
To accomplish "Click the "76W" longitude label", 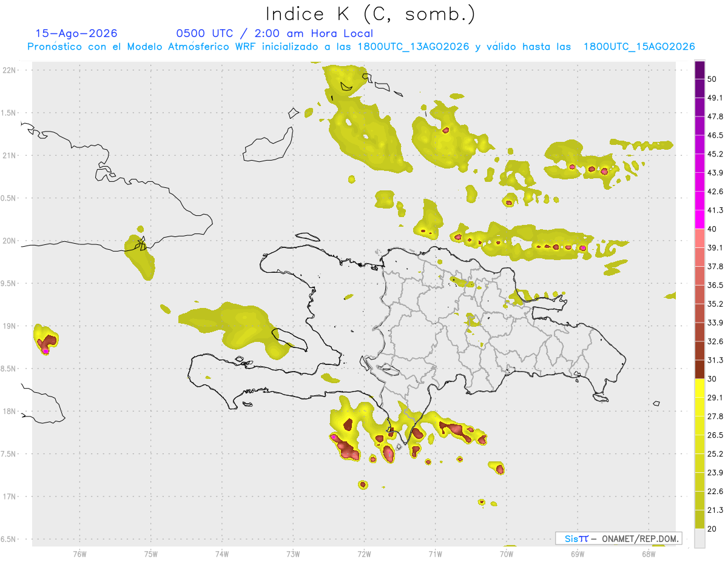I will [x=79, y=554].
